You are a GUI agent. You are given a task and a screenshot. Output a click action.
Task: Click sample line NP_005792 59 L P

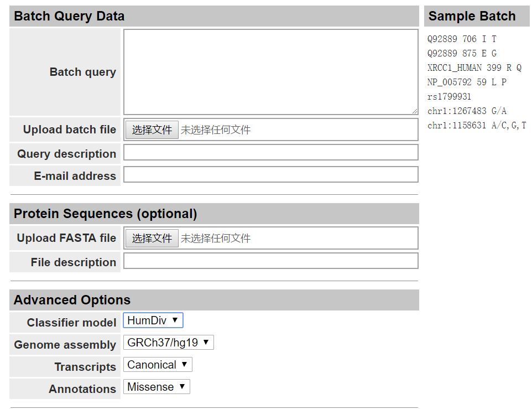pyautogui.click(x=467, y=82)
